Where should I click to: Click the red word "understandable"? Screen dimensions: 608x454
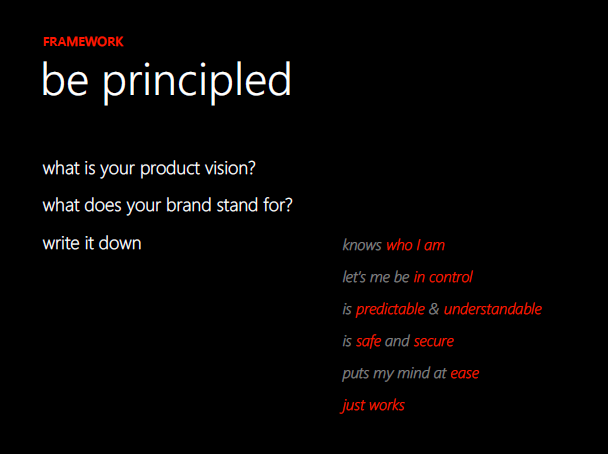tap(492, 309)
